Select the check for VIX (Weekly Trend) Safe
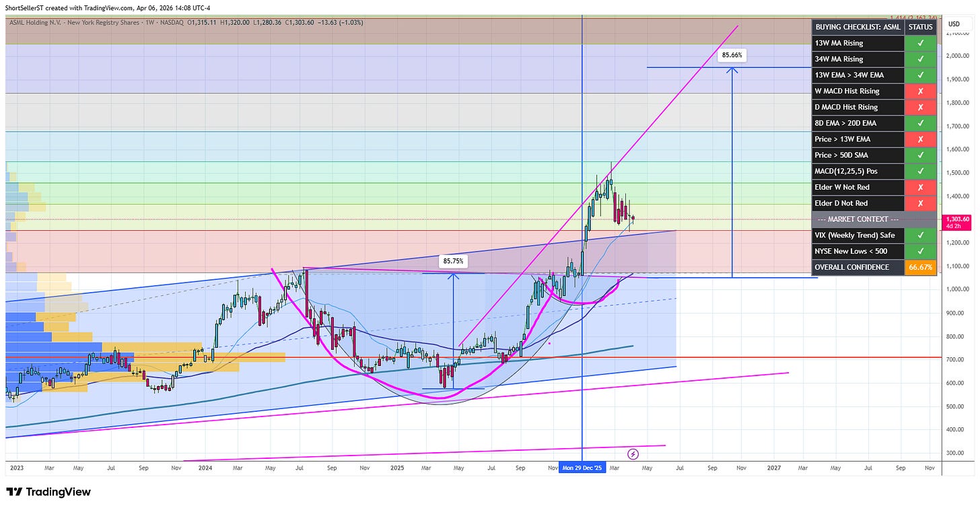 920,235
